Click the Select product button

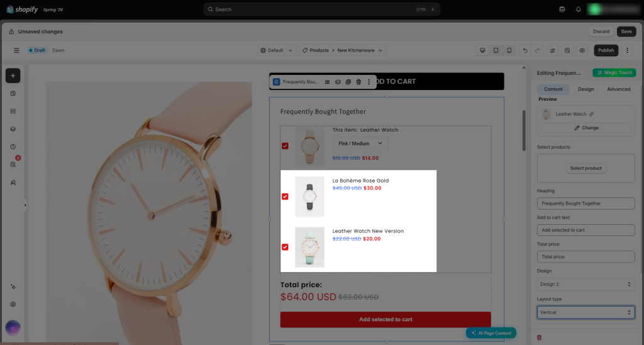586,168
